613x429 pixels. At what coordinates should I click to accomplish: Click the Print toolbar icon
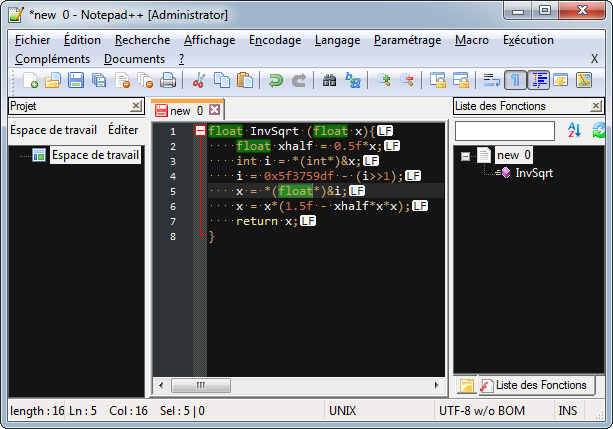pos(169,80)
